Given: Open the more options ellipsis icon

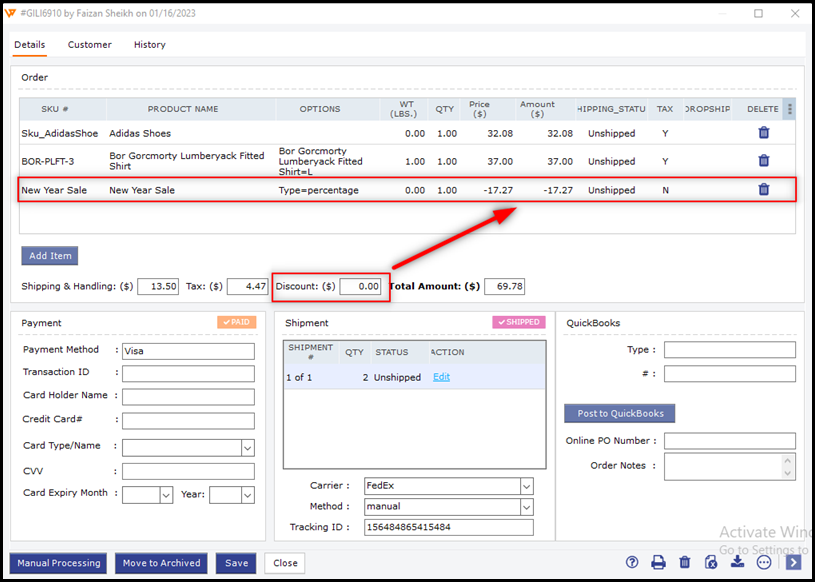Looking at the screenshot, I should [x=764, y=563].
